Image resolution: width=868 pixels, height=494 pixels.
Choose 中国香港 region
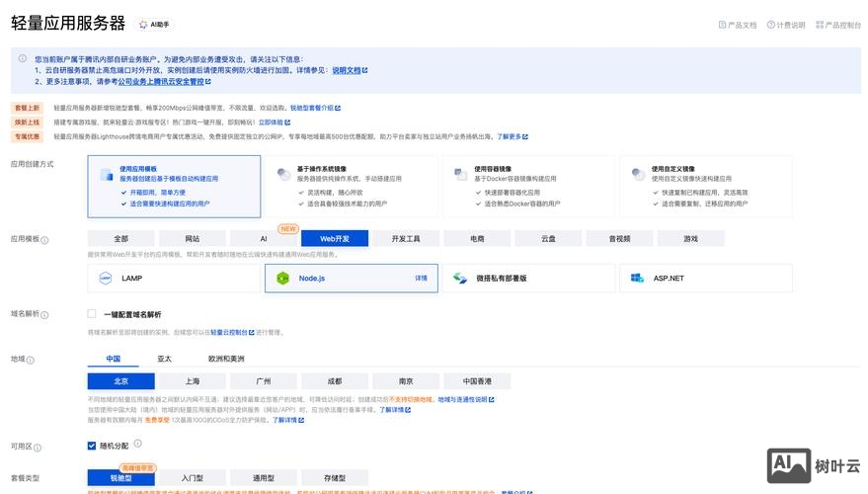477,381
